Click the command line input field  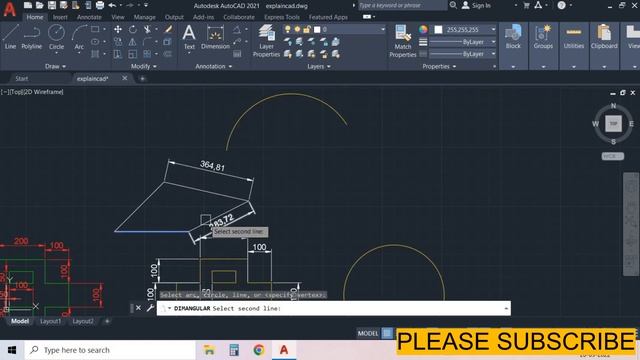[333, 308]
